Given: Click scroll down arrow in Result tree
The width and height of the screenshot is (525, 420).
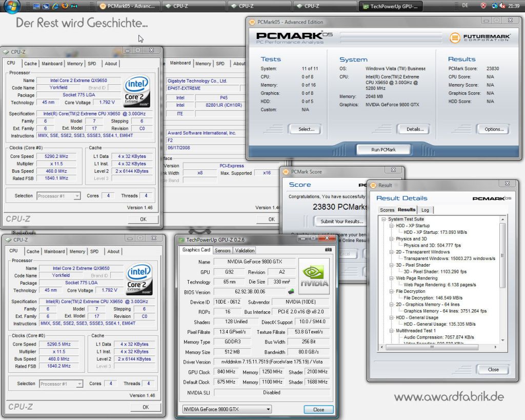Looking at the screenshot, I should pos(502,341).
